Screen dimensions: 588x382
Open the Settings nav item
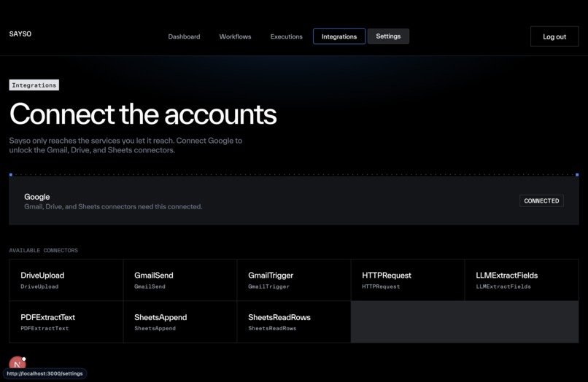388,36
